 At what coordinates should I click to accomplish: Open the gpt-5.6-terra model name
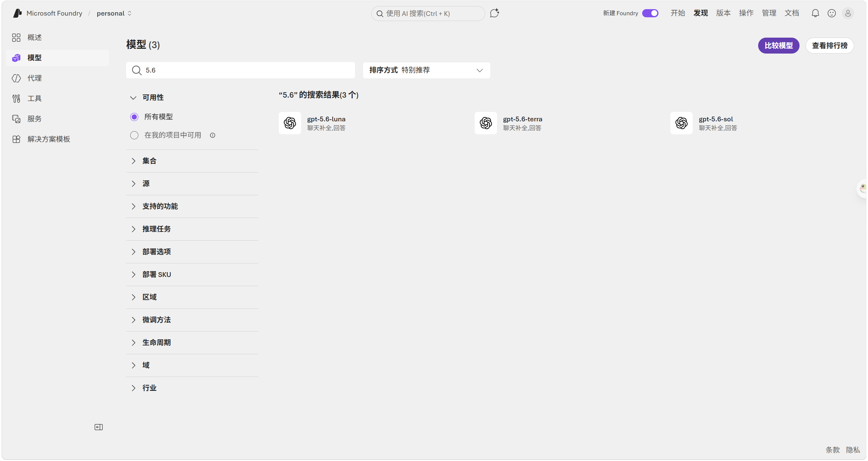point(522,119)
